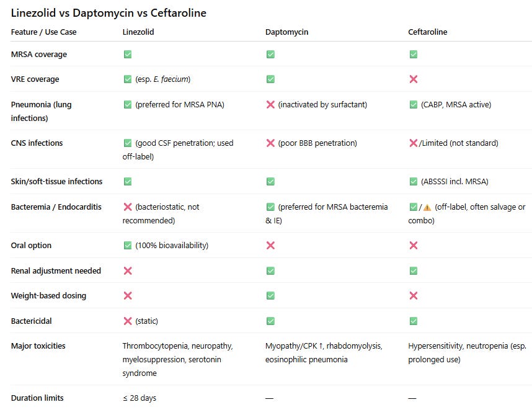
Task: Click the green check for Linezolid MRSA coverage
Action: (x=128, y=55)
